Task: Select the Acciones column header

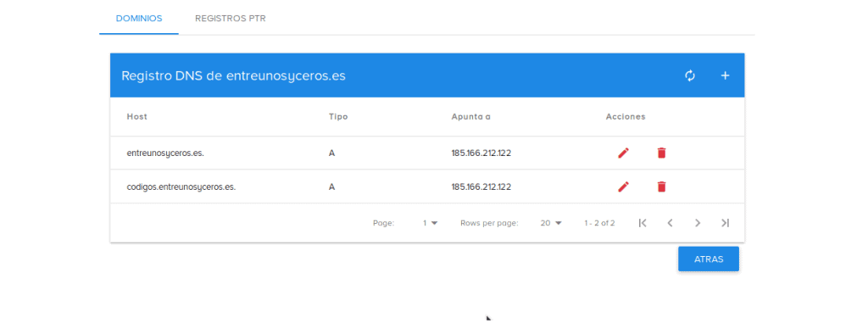Action: [626, 117]
